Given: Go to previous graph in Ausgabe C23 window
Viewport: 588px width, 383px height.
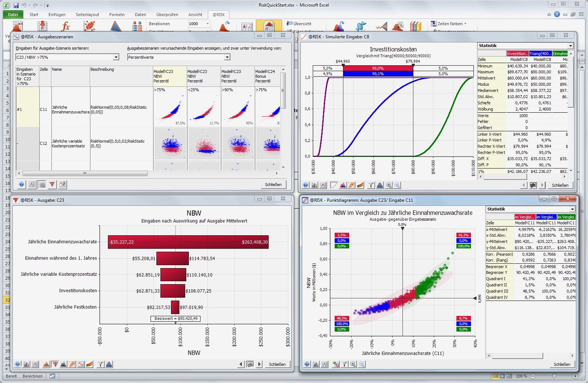Looking at the screenshot, I should [x=241, y=364].
